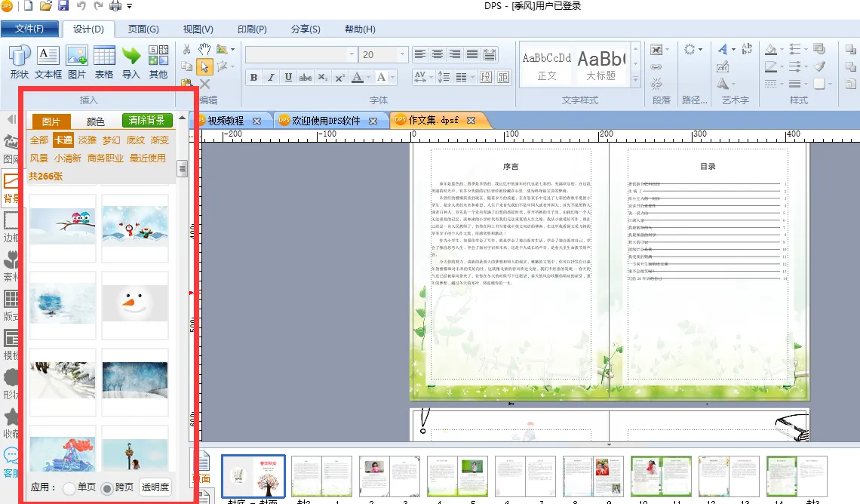Switch to the 颜色 color tab

click(96, 121)
